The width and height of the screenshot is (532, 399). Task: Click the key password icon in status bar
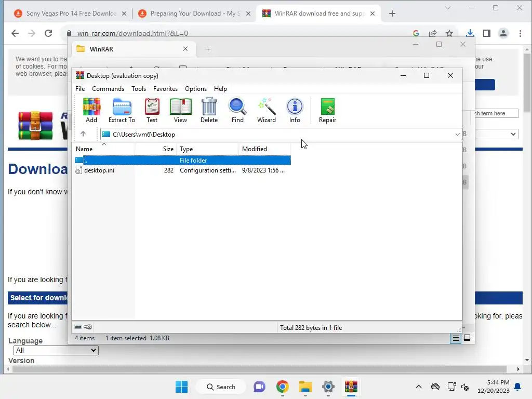coord(88,327)
